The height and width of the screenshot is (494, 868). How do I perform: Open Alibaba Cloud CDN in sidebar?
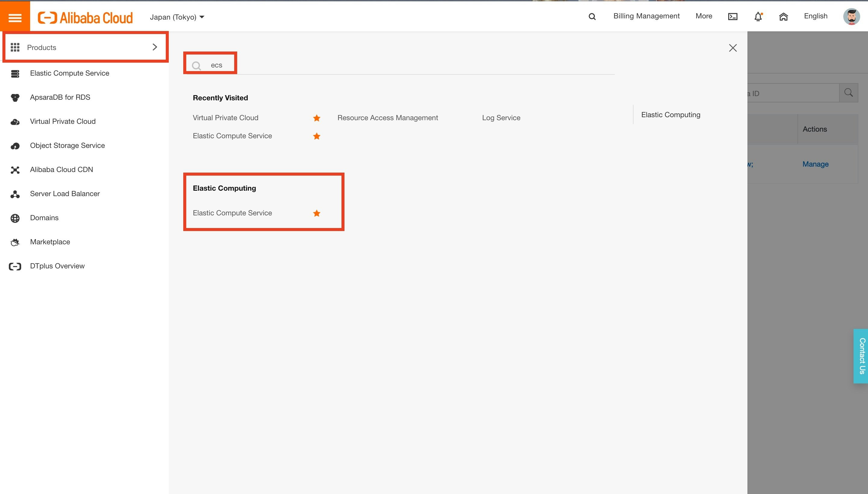pyautogui.click(x=61, y=169)
